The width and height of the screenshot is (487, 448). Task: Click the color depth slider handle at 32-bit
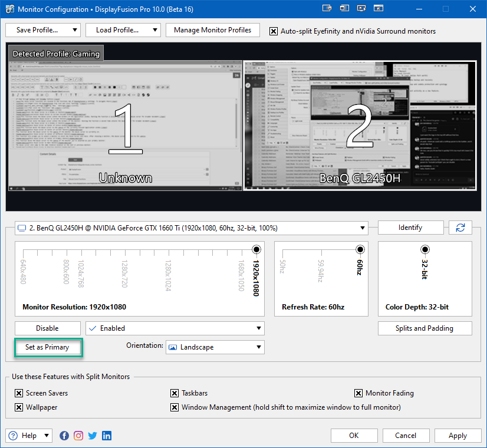pyautogui.click(x=425, y=249)
